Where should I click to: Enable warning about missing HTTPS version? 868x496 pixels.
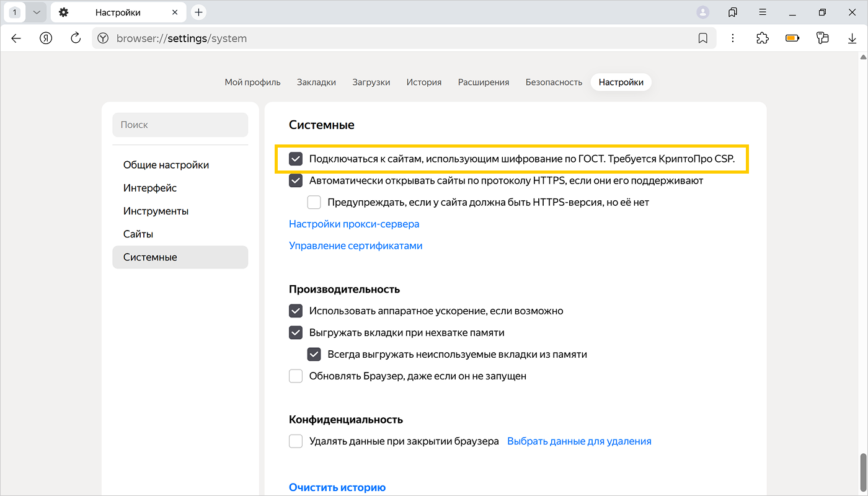(x=314, y=203)
